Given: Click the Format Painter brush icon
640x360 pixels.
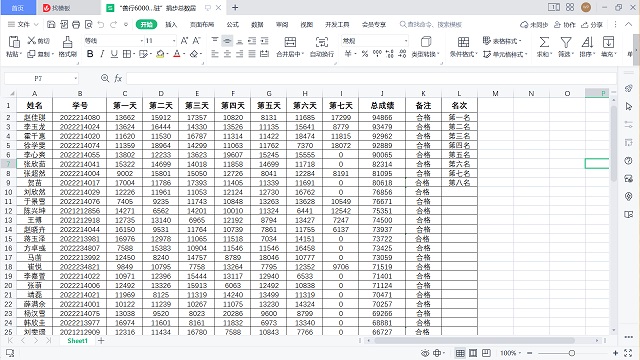Looking at the screenshot, I should [67, 42].
